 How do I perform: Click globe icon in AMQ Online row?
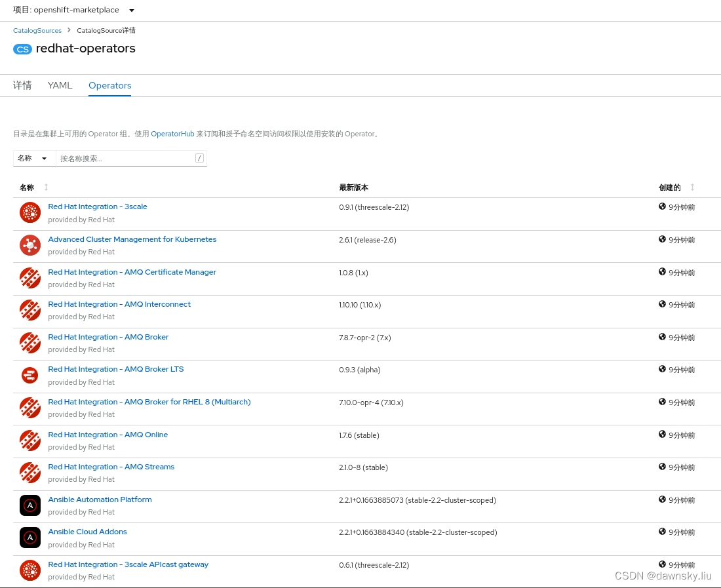coord(662,434)
